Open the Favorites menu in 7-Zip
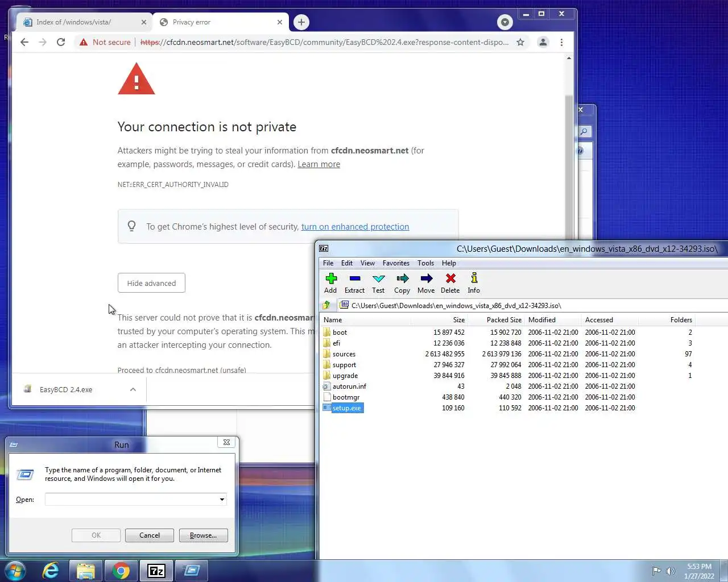Viewport: 728px width, 582px height. [x=396, y=263]
